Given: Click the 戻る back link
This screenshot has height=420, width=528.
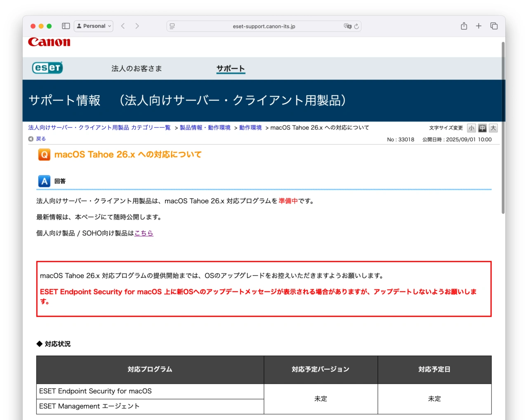Looking at the screenshot, I should 40,138.
